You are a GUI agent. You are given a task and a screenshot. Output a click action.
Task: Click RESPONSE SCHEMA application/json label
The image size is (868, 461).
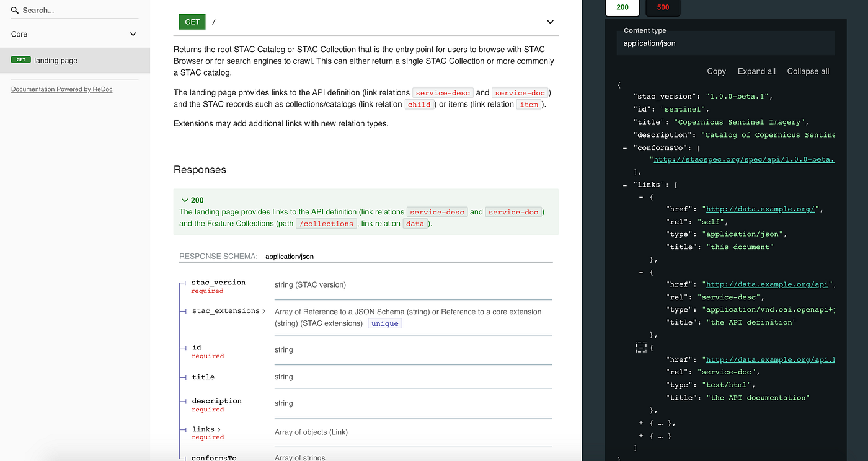coord(246,256)
